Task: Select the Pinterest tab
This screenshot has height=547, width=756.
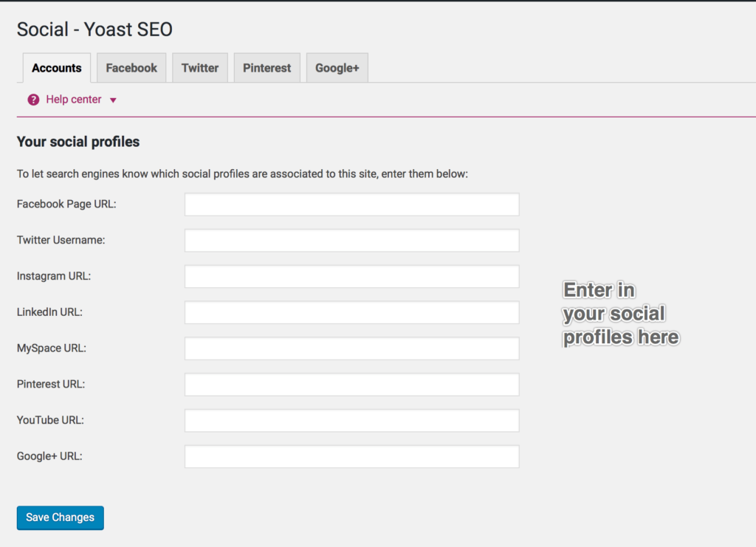Action: [267, 68]
